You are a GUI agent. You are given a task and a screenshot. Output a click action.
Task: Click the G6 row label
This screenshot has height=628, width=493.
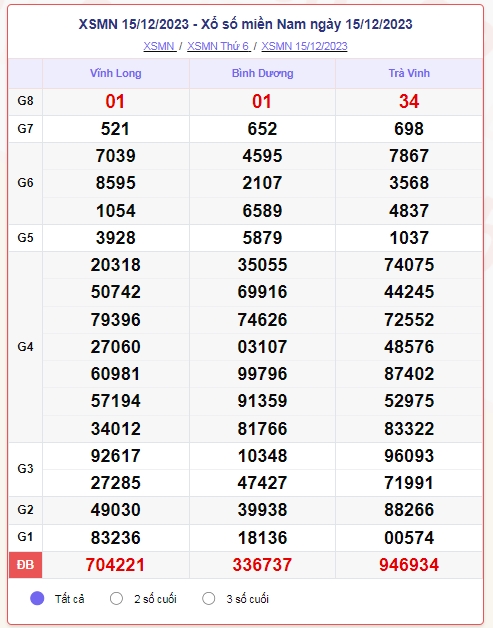25,183
